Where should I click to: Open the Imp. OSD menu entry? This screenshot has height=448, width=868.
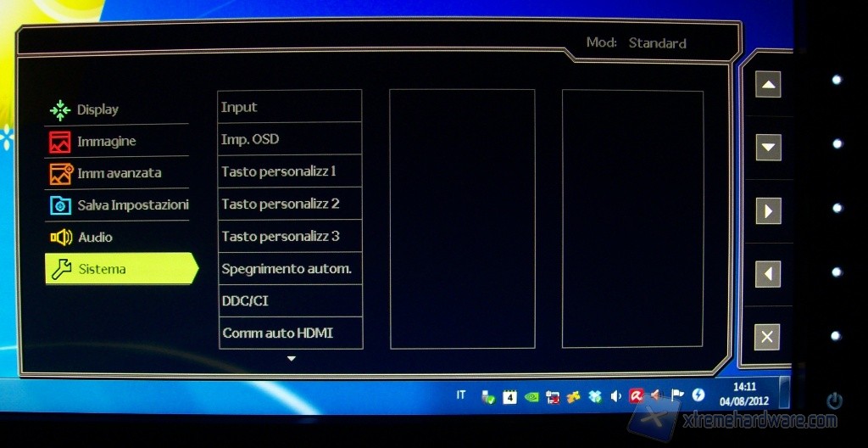[x=289, y=139]
